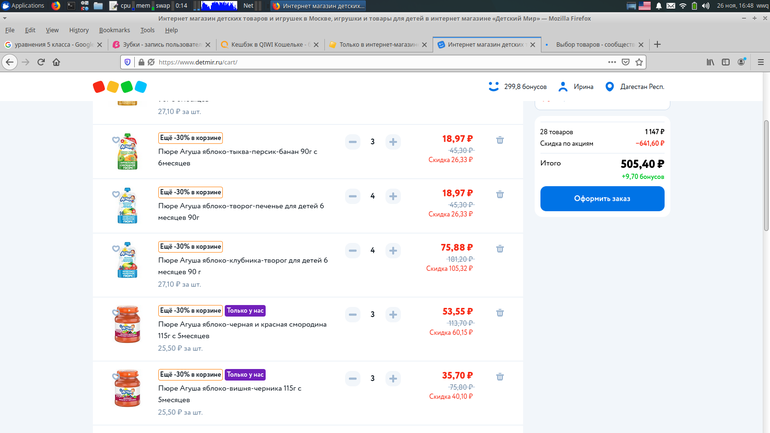Favorite the яблоко-тыква-персик-банан puree via heart
This screenshot has width=770, height=433.
point(116,140)
